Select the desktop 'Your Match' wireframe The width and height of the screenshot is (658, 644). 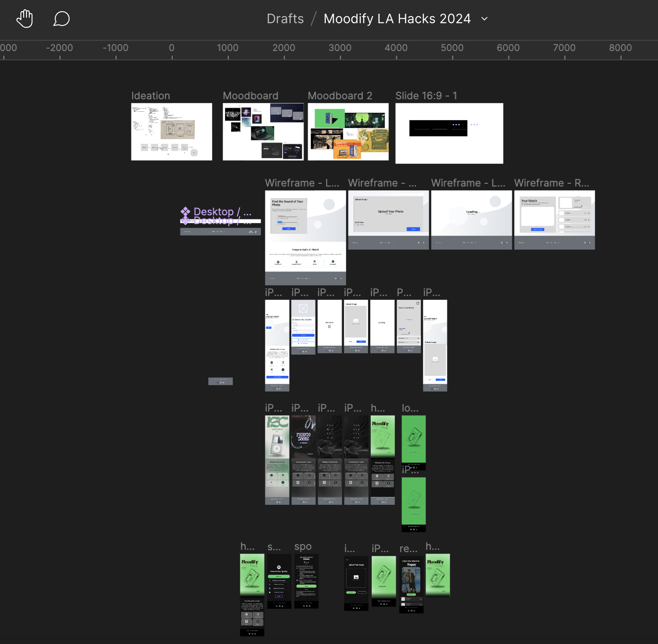click(555, 220)
